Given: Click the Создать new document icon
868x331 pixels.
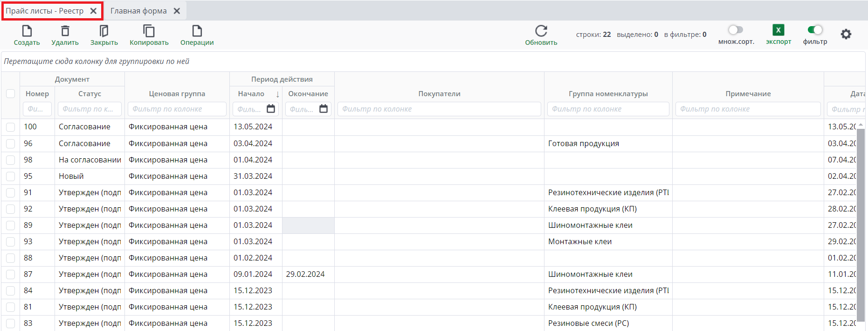Looking at the screenshot, I should click(27, 31).
